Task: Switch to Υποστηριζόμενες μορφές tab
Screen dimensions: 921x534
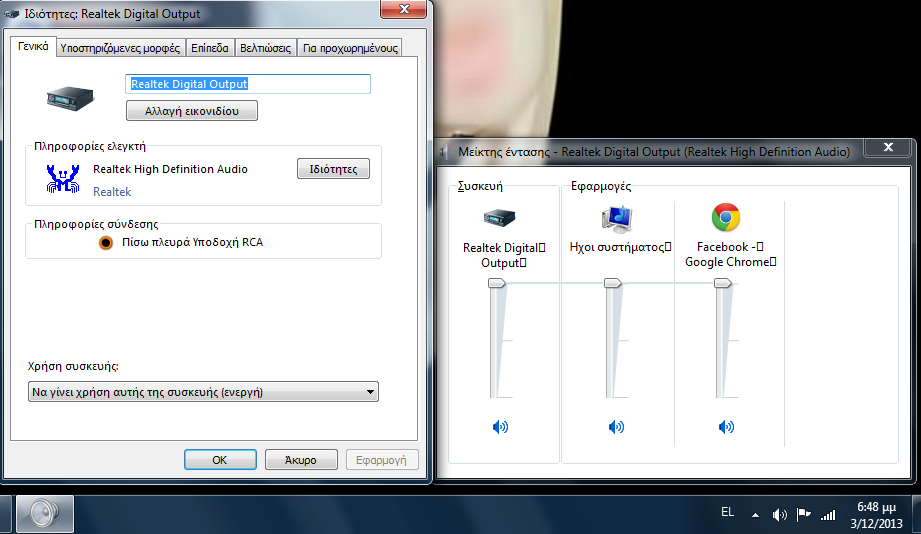Action: pyautogui.click(x=120, y=48)
